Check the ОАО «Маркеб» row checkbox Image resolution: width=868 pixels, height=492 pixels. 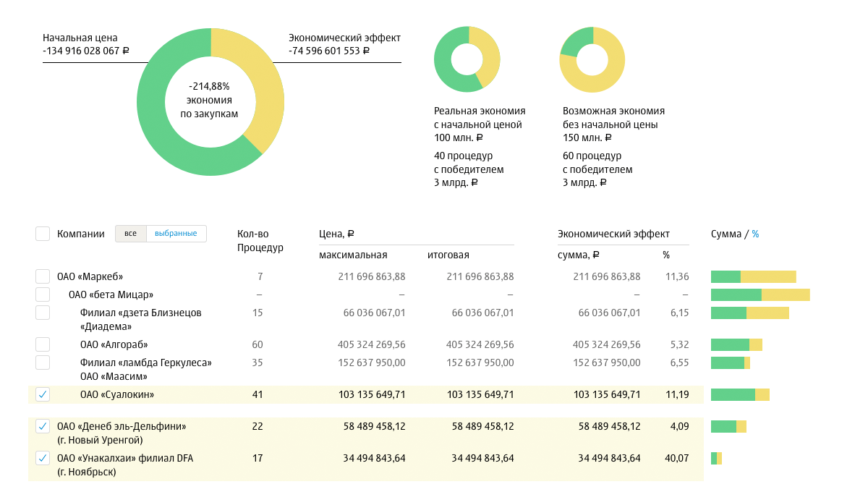point(43,276)
